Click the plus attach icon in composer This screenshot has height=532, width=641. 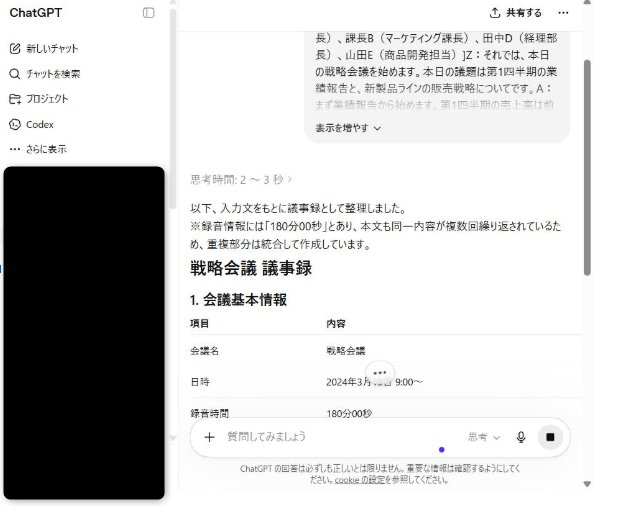[x=209, y=437]
